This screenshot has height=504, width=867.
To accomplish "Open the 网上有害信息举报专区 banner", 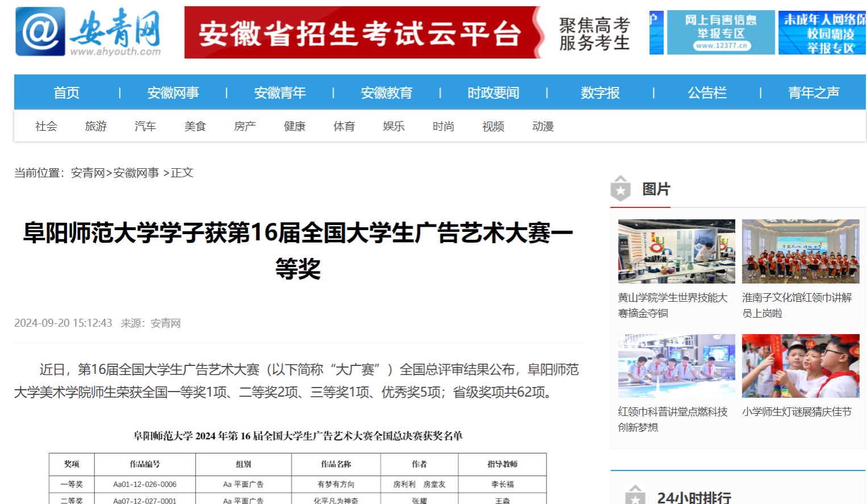I will click(x=720, y=32).
